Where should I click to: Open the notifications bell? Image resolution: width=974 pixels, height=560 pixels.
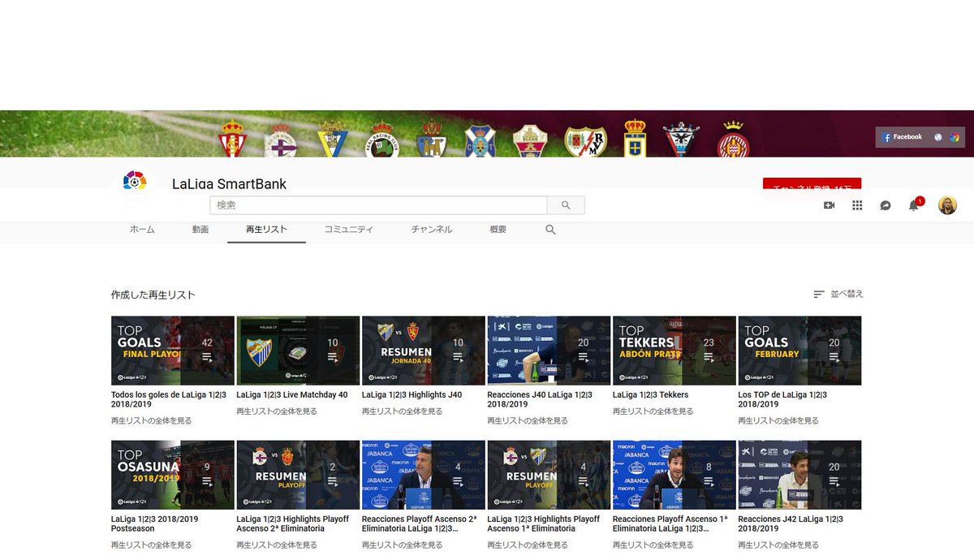[x=914, y=205]
